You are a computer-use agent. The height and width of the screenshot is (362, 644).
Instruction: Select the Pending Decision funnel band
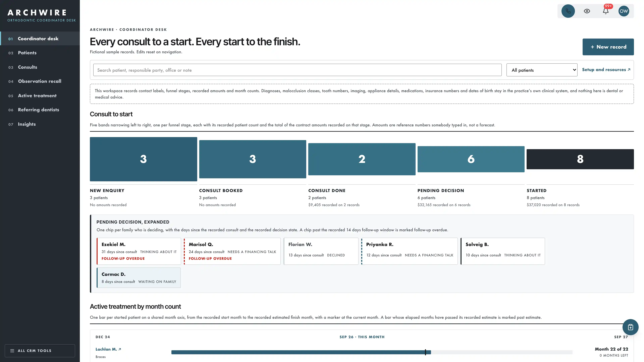click(471, 159)
